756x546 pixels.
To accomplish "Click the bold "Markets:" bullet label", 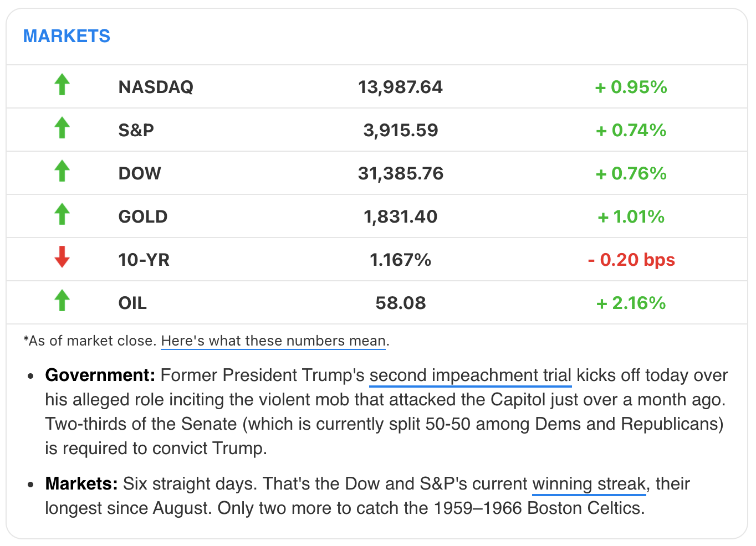I will (x=81, y=484).
